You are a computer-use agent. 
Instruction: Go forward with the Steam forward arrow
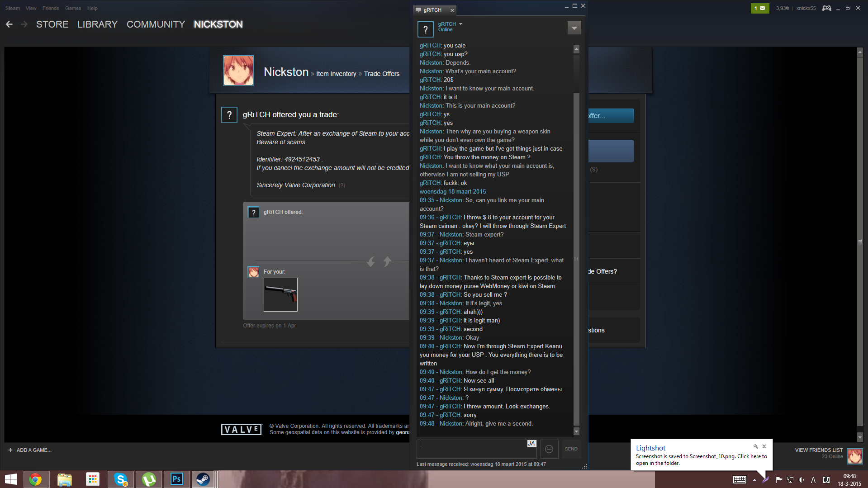[24, 24]
